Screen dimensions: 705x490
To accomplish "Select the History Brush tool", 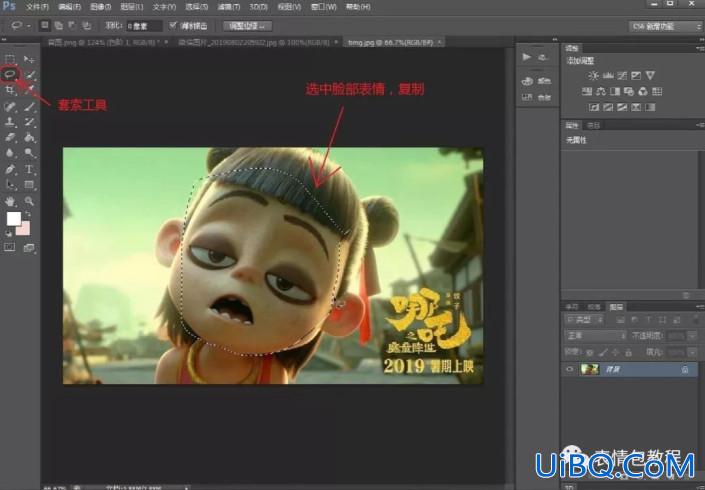I will tap(29, 122).
